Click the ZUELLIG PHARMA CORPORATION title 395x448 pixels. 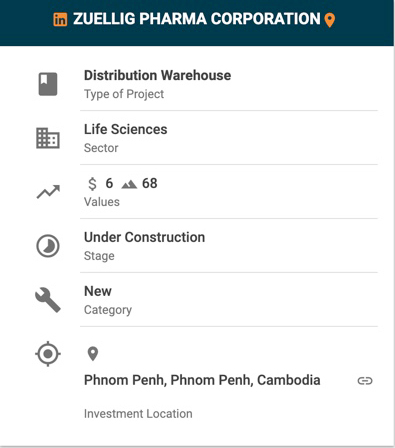(197, 19)
